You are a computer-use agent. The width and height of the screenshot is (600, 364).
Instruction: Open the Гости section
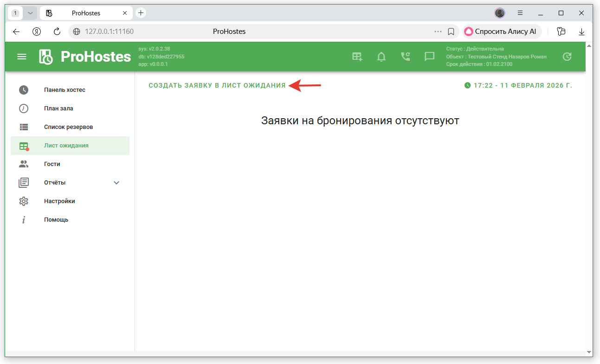point(52,164)
